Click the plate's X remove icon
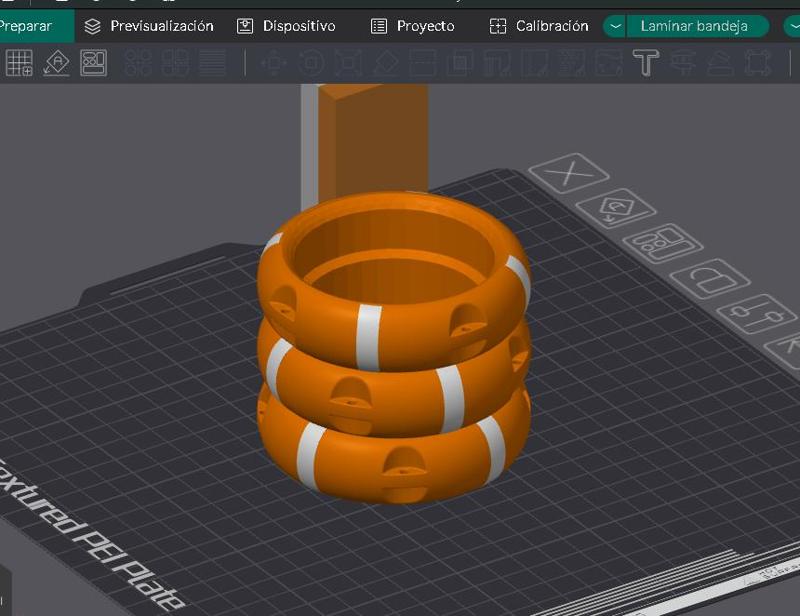Image resolution: width=800 pixels, height=616 pixels. tap(569, 173)
